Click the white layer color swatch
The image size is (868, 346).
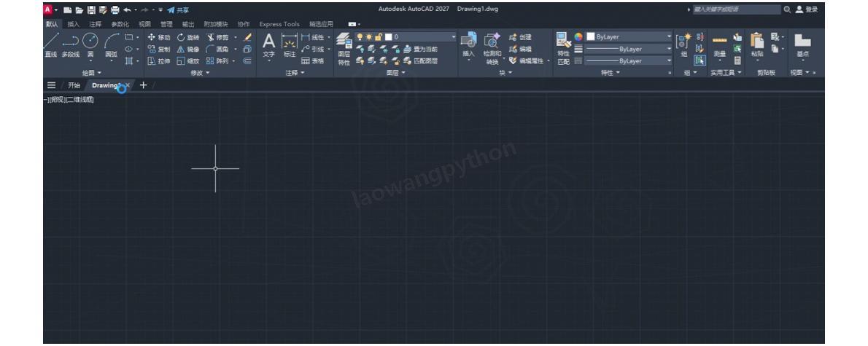(389, 37)
